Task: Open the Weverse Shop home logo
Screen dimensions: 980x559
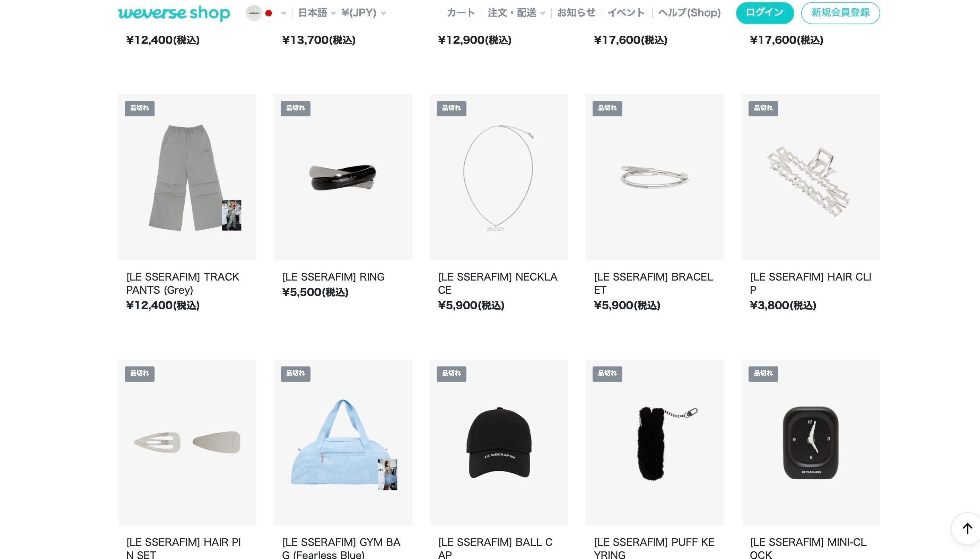Action: coord(174,13)
